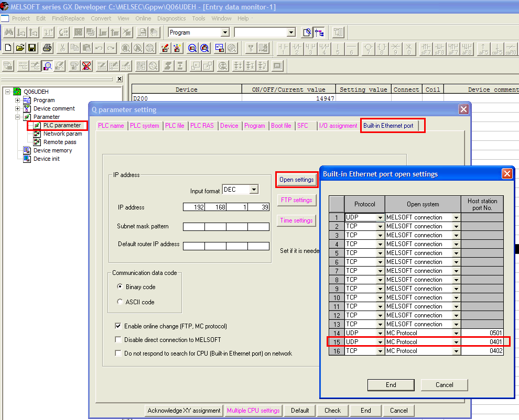Select ASCII code radio button
The width and height of the screenshot is (519, 420).
tap(120, 302)
